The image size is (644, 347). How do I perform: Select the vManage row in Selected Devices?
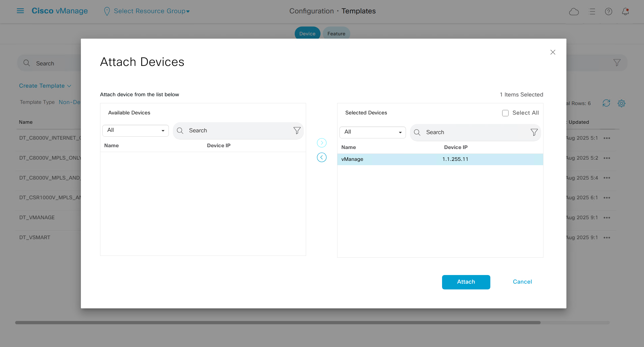(440, 159)
